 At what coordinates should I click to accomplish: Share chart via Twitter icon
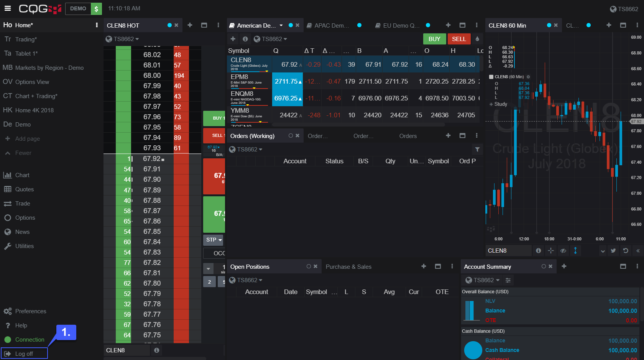pos(613,251)
